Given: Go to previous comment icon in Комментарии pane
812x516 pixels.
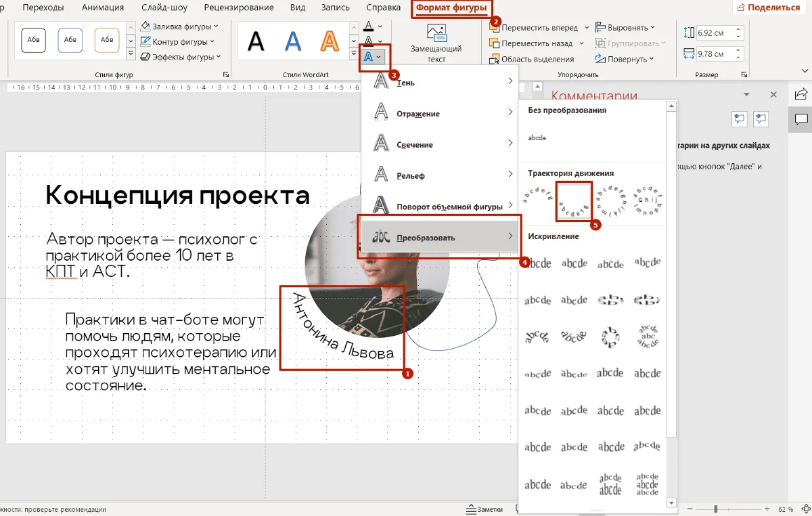Looking at the screenshot, I should 739,119.
